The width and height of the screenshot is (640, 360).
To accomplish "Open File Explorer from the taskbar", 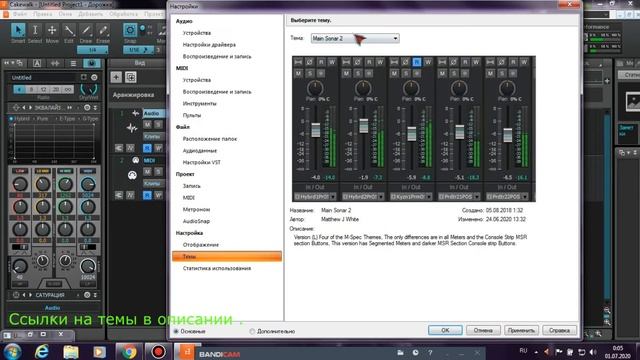I will (x=71, y=351).
